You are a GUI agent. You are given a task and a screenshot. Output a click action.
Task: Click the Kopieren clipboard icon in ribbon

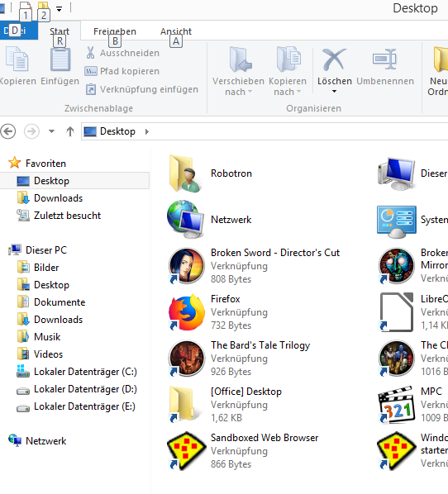(x=17, y=59)
